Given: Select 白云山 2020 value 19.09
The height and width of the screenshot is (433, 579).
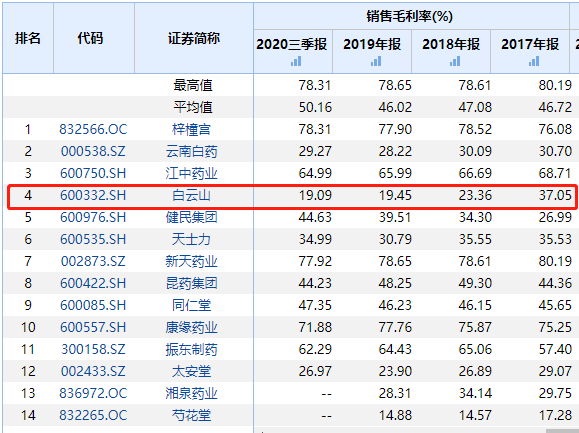Looking at the screenshot, I should coord(315,195).
